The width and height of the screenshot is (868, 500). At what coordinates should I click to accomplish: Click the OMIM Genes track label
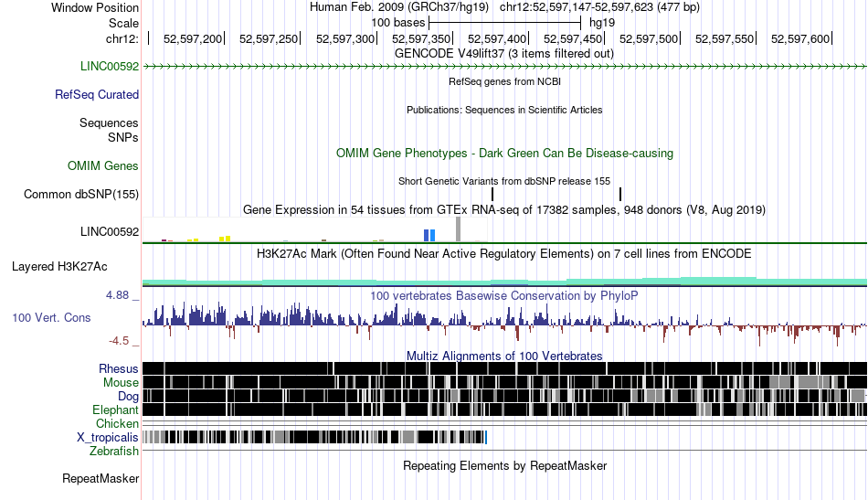coord(102,166)
